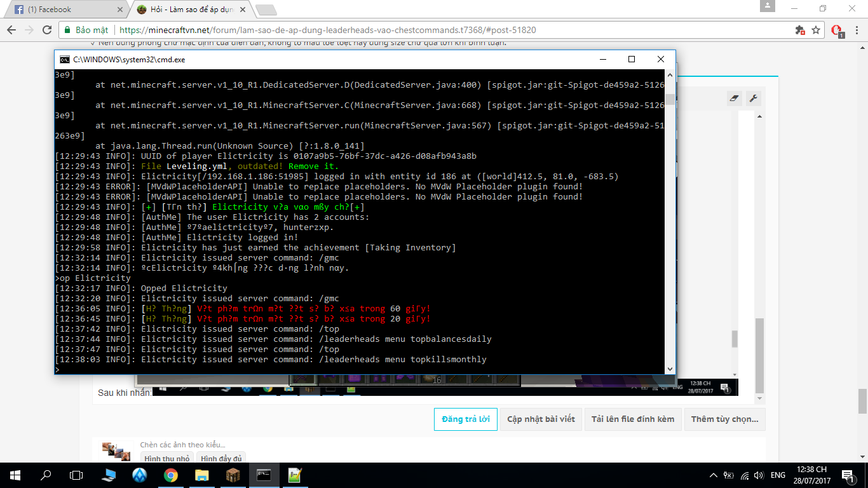Open the green notepad app on taskbar
The width and height of the screenshot is (868, 488).
coord(295,475)
